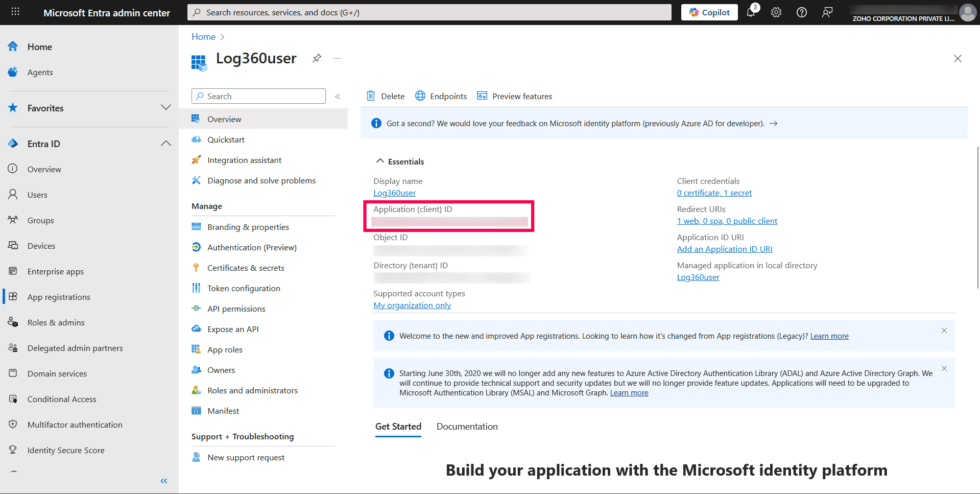
Task: Pin Log360user to favorites
Action: coord(317,58)
